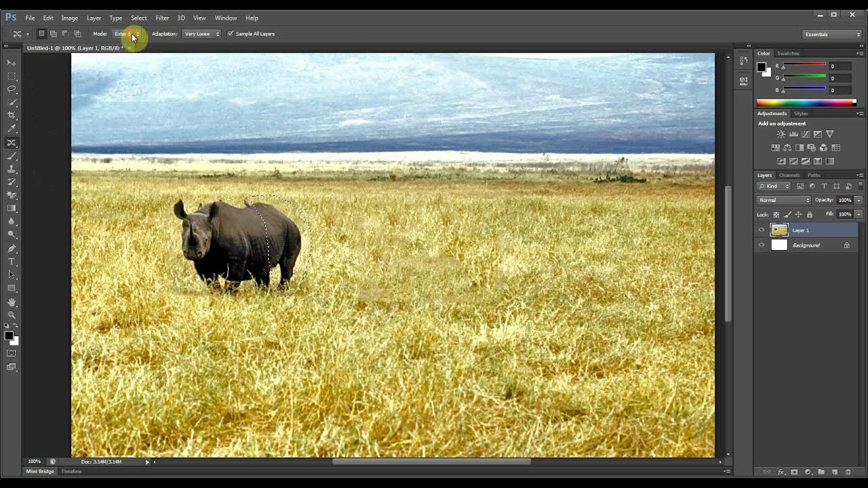Select the Path Selection tool
This screenshot has width=868, height=488.
tap(12, 275)
